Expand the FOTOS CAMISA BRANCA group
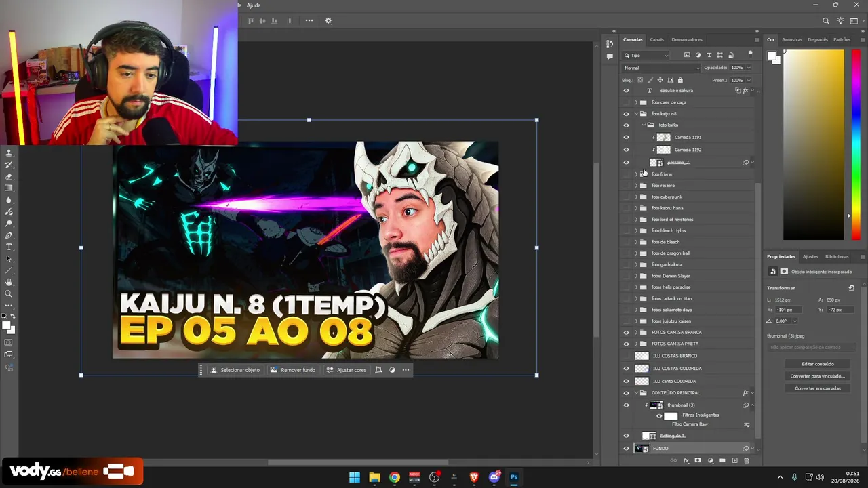 point(636,333)
